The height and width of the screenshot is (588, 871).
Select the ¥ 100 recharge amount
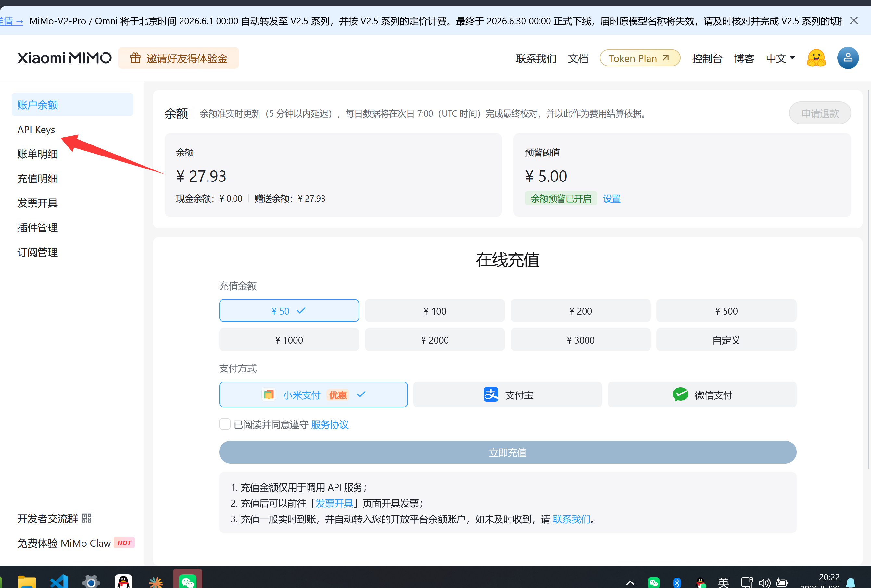pyautogui.click(x=435, y=311)
